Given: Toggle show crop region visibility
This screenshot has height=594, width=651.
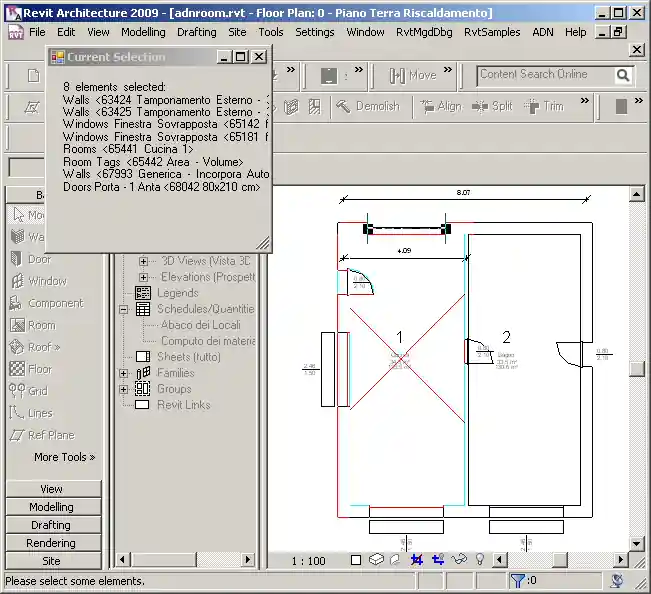Looking at the screenshot, I should pos(438,560).
